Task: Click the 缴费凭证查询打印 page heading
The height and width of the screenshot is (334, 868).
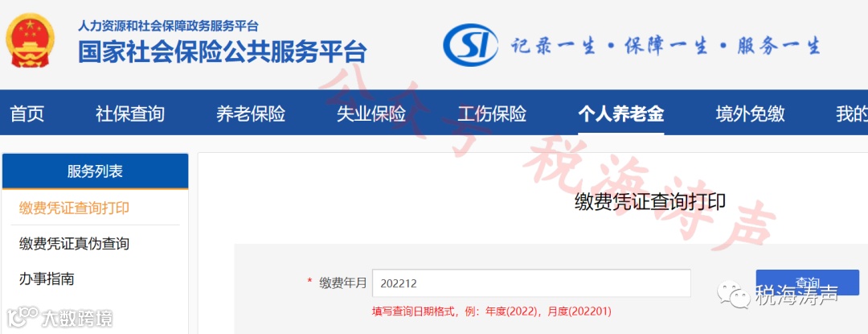Action: point(650,202)
